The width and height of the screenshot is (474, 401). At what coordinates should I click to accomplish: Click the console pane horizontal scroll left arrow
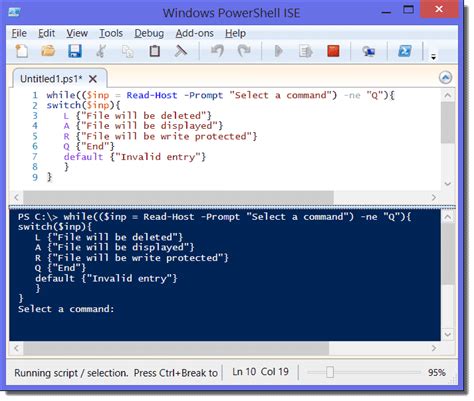pos(16,348)
